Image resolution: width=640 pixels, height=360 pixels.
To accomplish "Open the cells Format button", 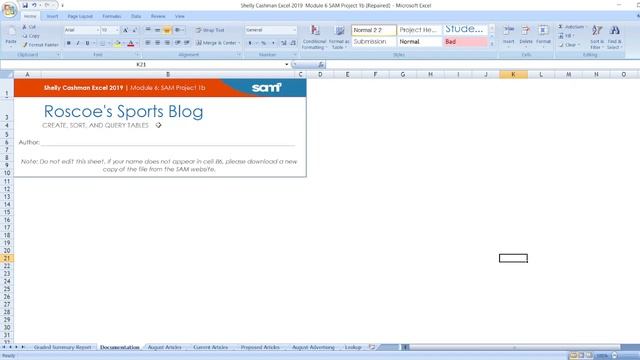I will (543, 36).
